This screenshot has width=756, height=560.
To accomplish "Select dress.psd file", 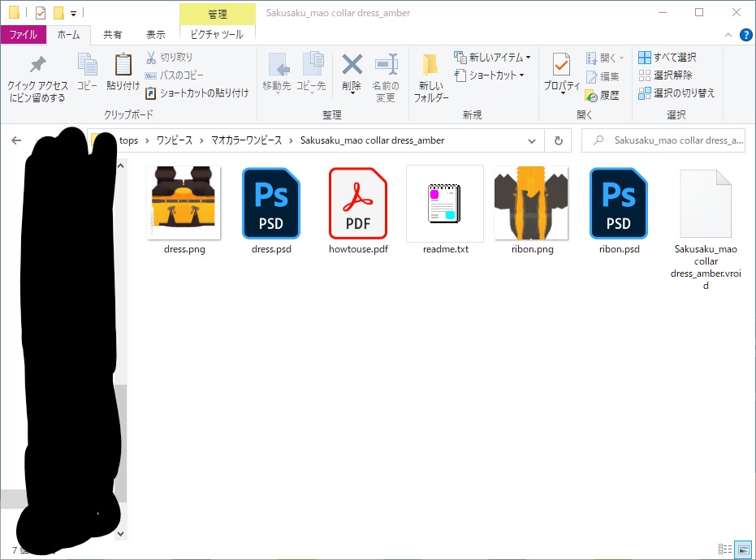I will coord(271,210).
